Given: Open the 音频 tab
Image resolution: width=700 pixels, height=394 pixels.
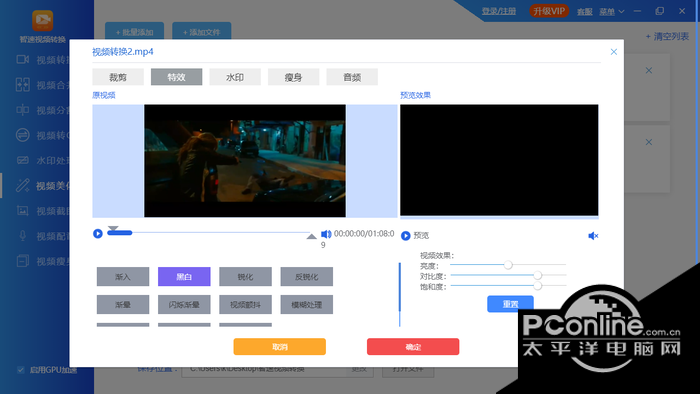Looking at the screenshot, I should tap(352, 77).
